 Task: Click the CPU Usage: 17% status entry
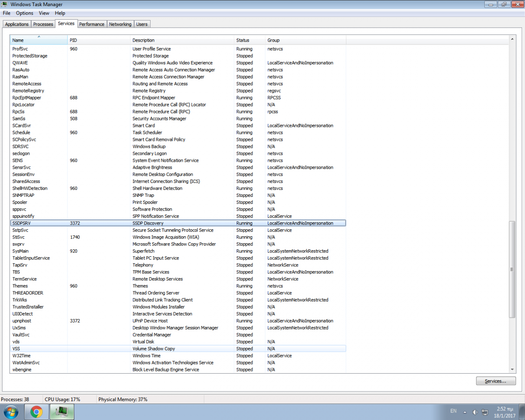[63, 399]
